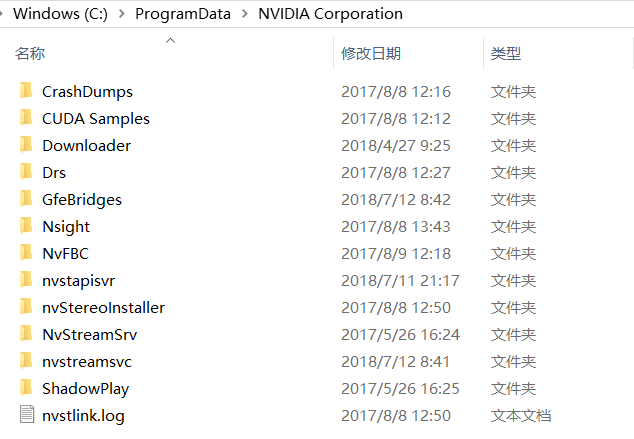The image size is (634, 439).
Task: Click the Downloader folder icon
Action: point(26,145)
